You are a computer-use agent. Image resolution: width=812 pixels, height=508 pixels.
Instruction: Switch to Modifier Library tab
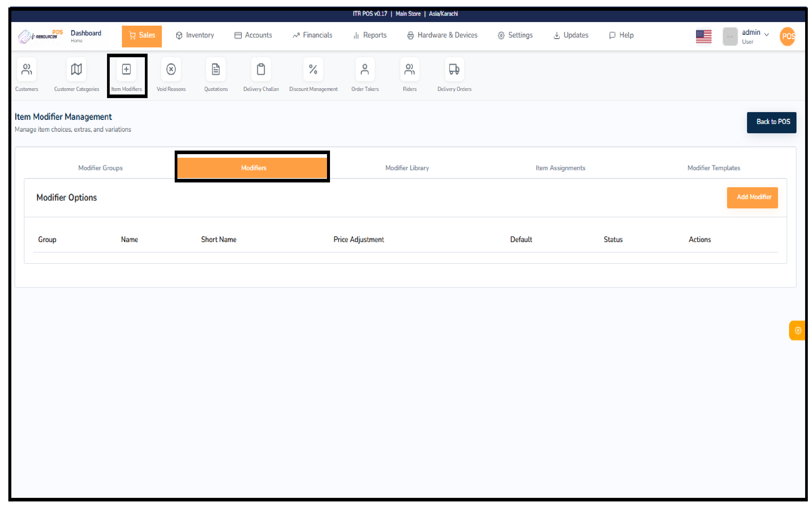point(407,168)
